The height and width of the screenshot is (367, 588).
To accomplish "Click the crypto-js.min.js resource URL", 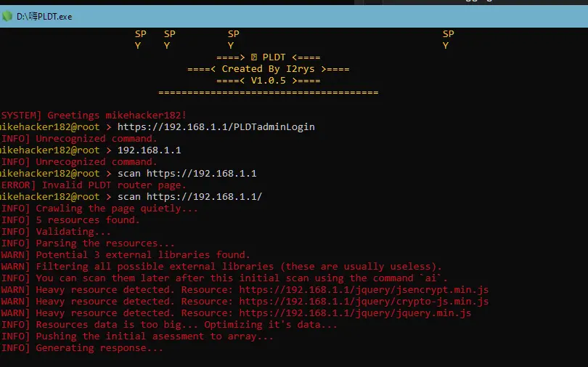I will [x=364, y=302].
